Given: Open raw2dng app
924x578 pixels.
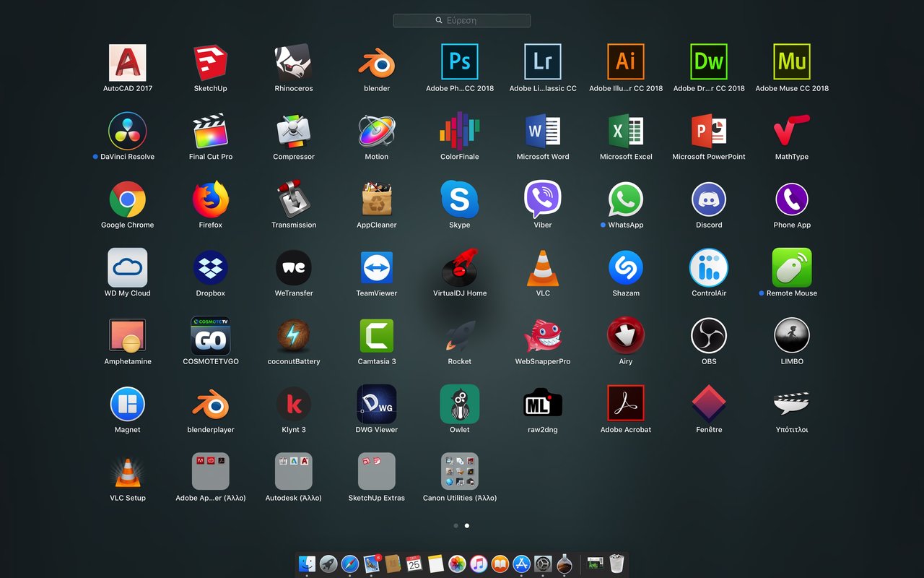Looking at the screenshot, I should [543, 405].
